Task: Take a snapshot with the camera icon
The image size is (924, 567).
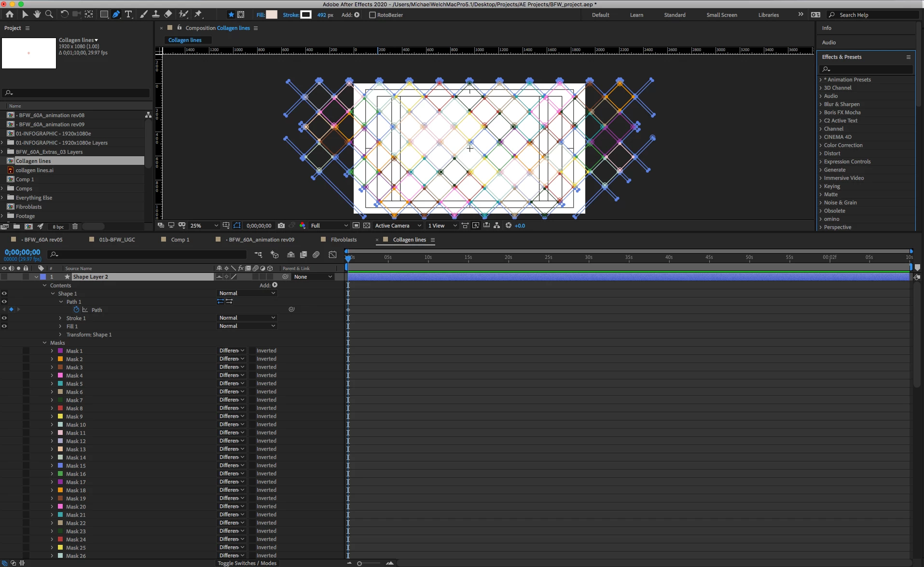Action: tap(281, 226)
